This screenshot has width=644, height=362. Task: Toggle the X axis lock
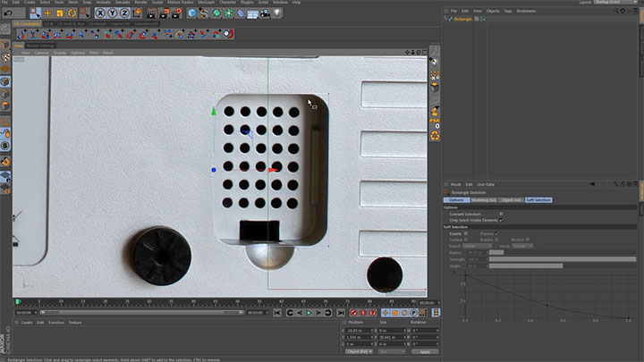tap(100, 13)
